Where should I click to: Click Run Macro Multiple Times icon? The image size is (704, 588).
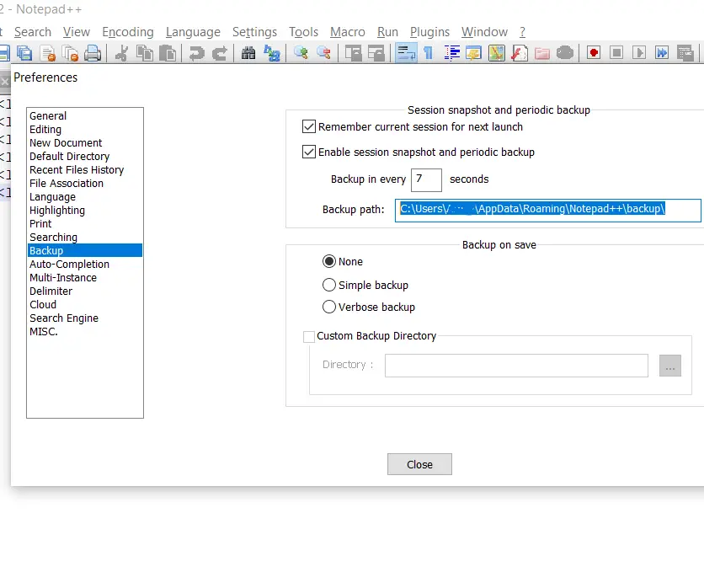(662, 53)
